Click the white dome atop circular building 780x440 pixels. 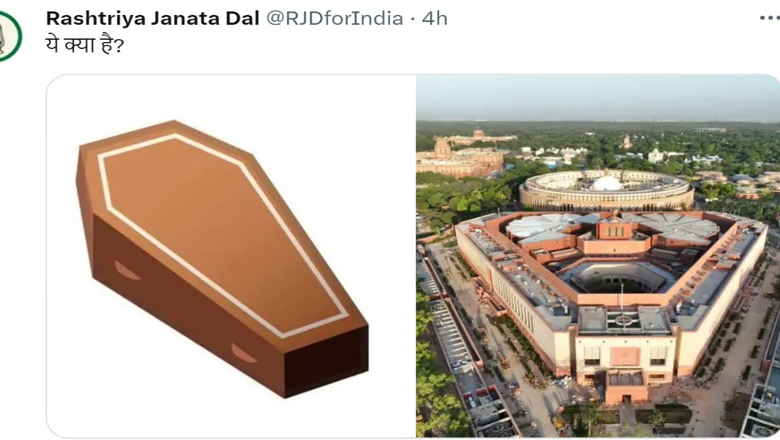point(606,183)
